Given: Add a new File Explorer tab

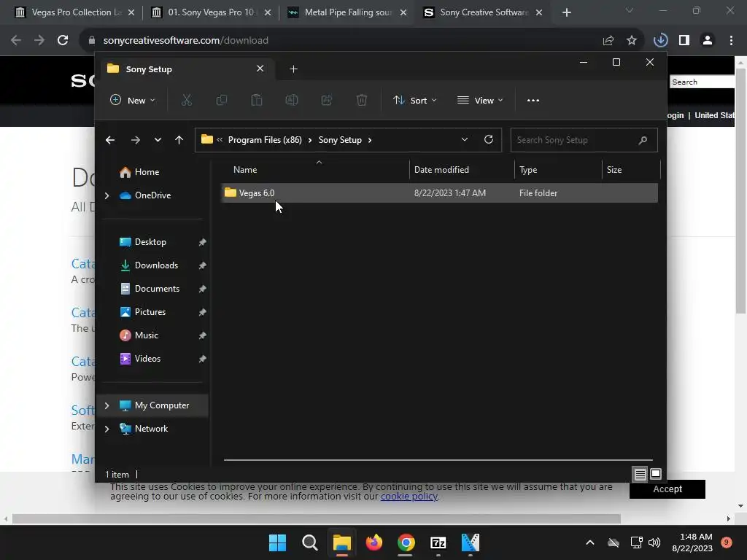Looking at the screenshot, I should 293,69.
